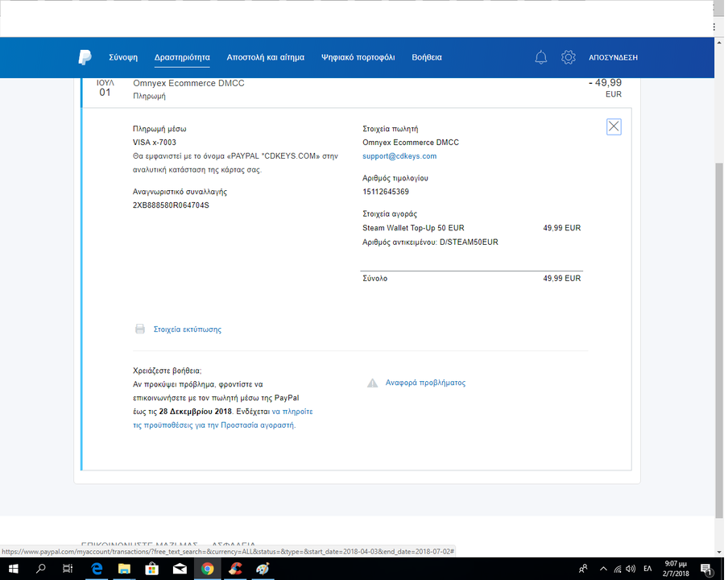This screenshot has height=580, width=728.
Task: Click the Steam Wallet Top-Up 50 EUR item
Action: pos(413,228)
